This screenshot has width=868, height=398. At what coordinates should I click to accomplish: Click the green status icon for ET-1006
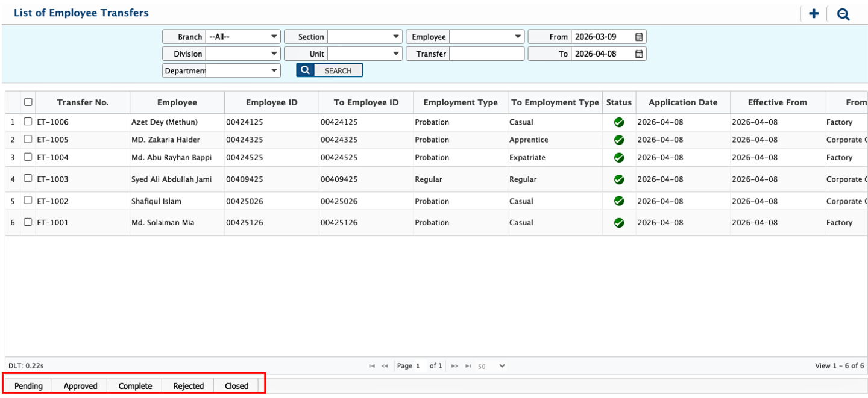click(x=618, y=122)
